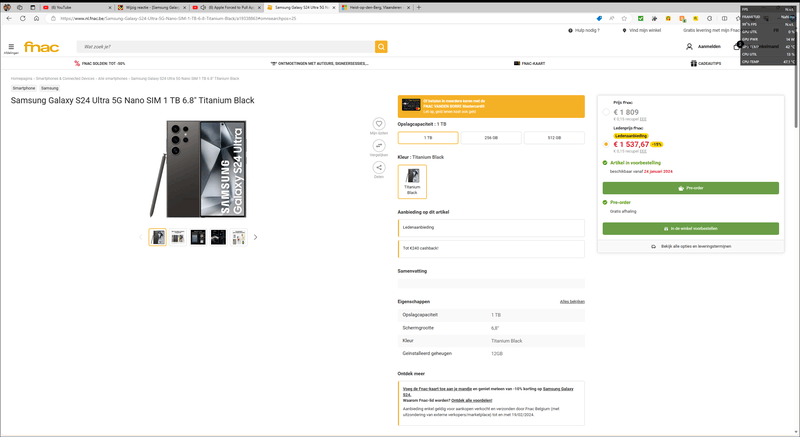Reload the page with refresh icon
Viewport: 800px width, 437px height.
[x=22, y=18]
